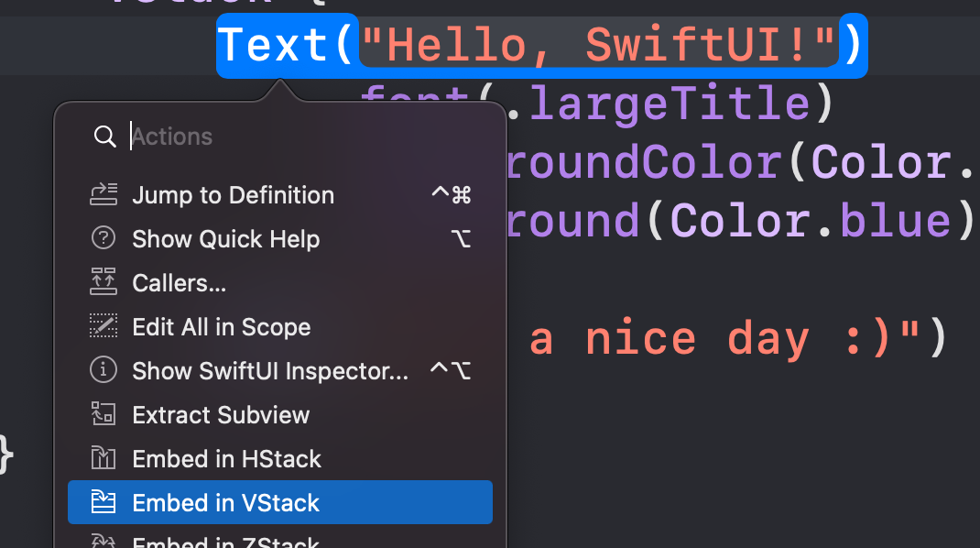
Task: Click the Embed in VStack icon
Action: pos(103,501)
